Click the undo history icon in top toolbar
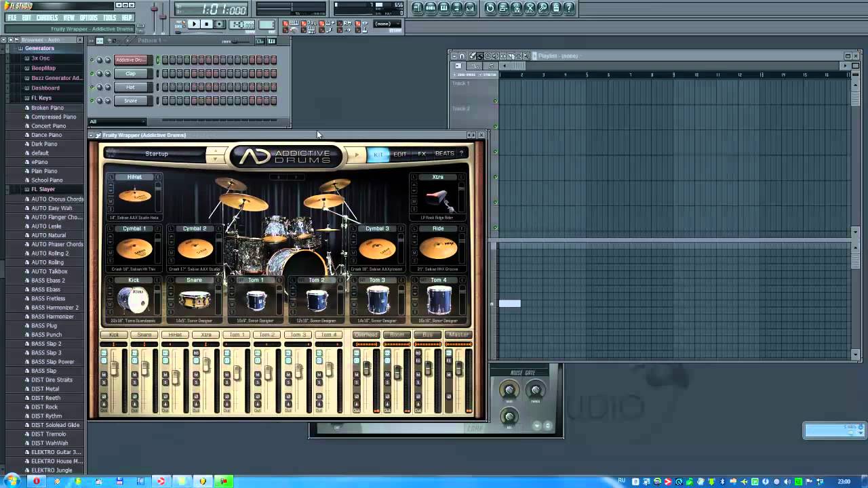The height and width of the screenshot is (488, 868). pos(490,8)
